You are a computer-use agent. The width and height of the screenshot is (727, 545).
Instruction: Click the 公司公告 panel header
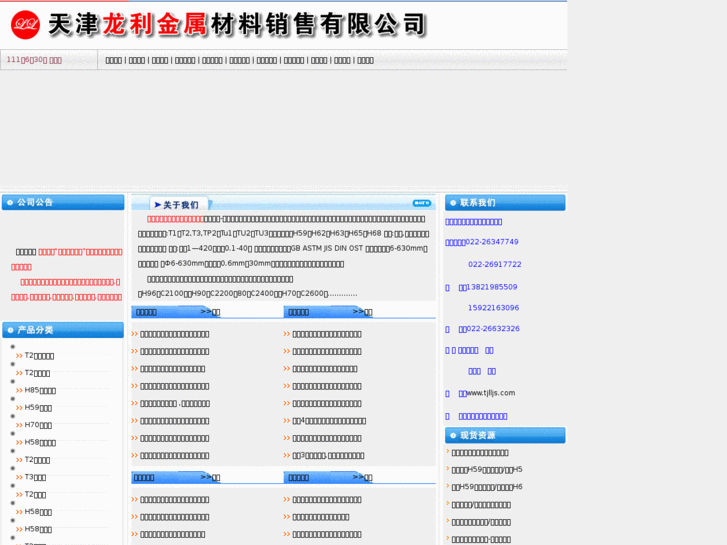coord(63,202)
